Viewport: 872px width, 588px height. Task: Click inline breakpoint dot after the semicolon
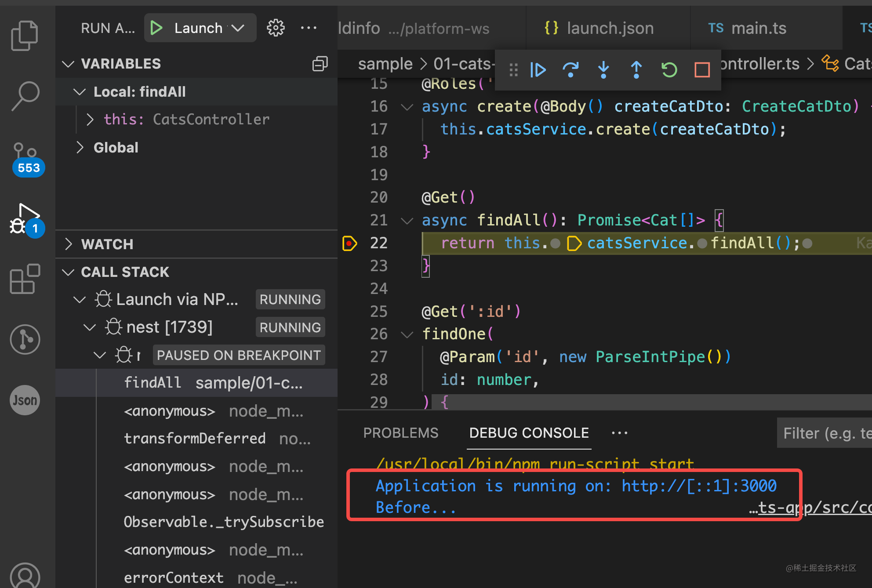pos(807,243)
